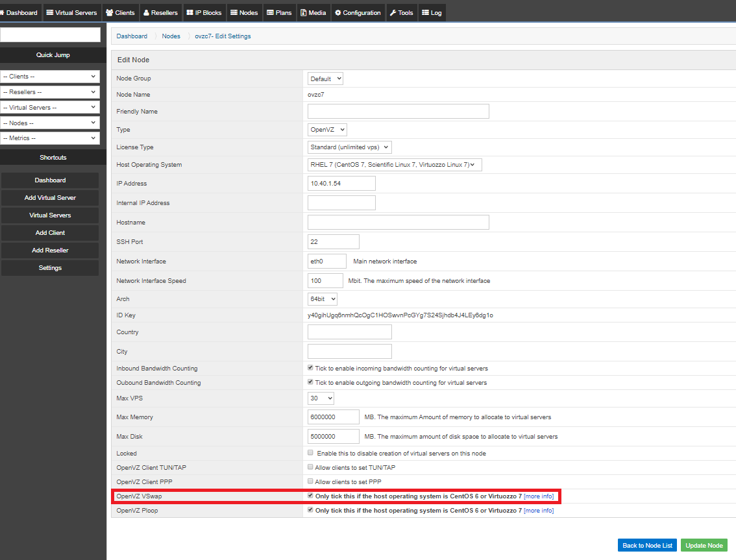Open more info link for OpenVZ VSwap
The height and width of the screenshot is (560, 736).
tap(539, 496)
